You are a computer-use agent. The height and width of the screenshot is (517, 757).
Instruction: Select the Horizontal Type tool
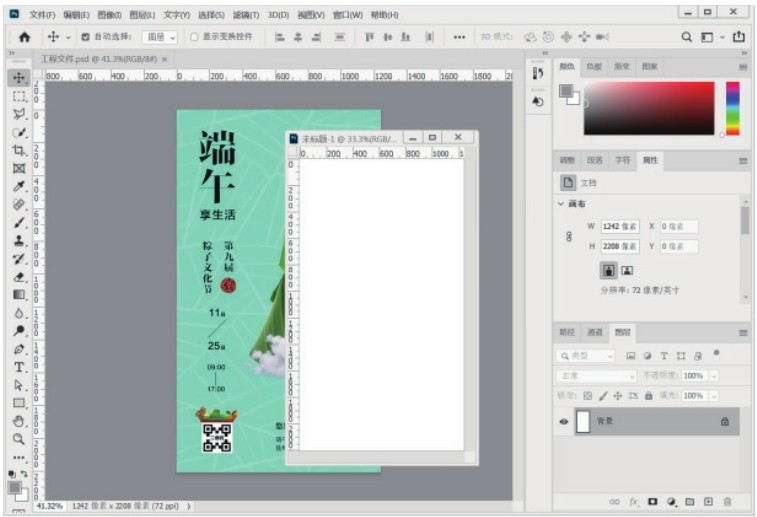[x=19, y=366]
